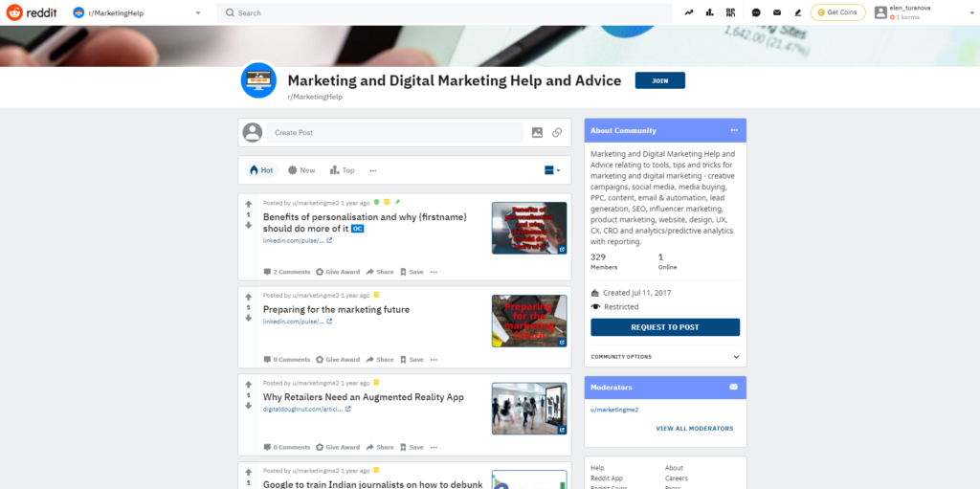
Task: Expand the Community Options section
Action: pos(735,357)
